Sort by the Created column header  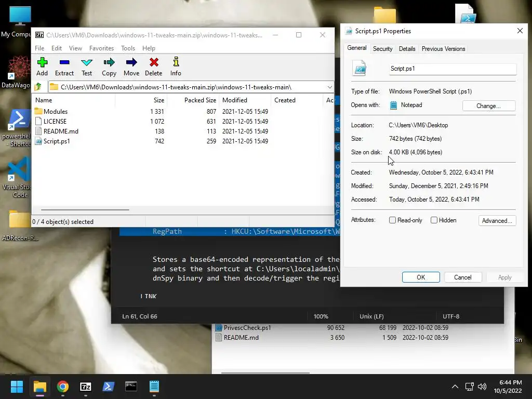[297, 100]
